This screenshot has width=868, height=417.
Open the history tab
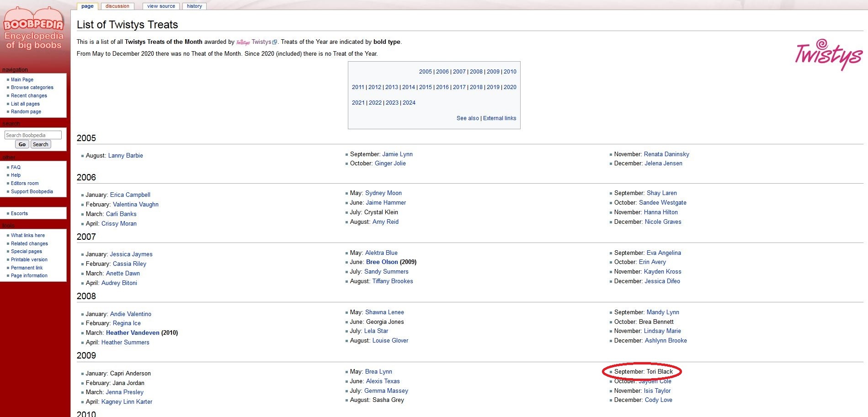pyautogui.click(x=194, y=6)
